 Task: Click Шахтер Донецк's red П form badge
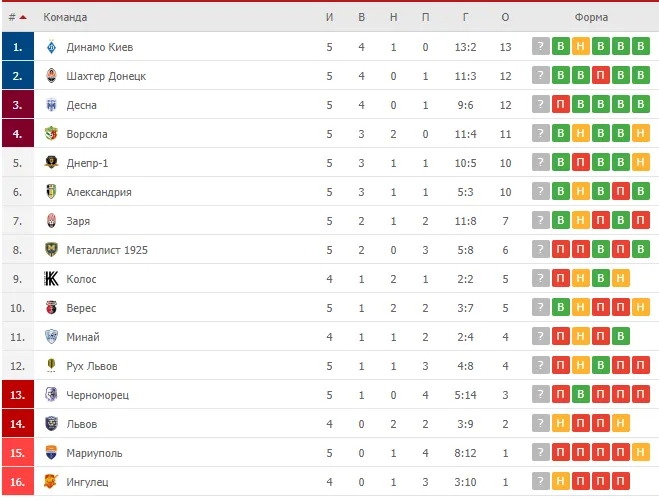pyautogui.click(x=601, y=76)
